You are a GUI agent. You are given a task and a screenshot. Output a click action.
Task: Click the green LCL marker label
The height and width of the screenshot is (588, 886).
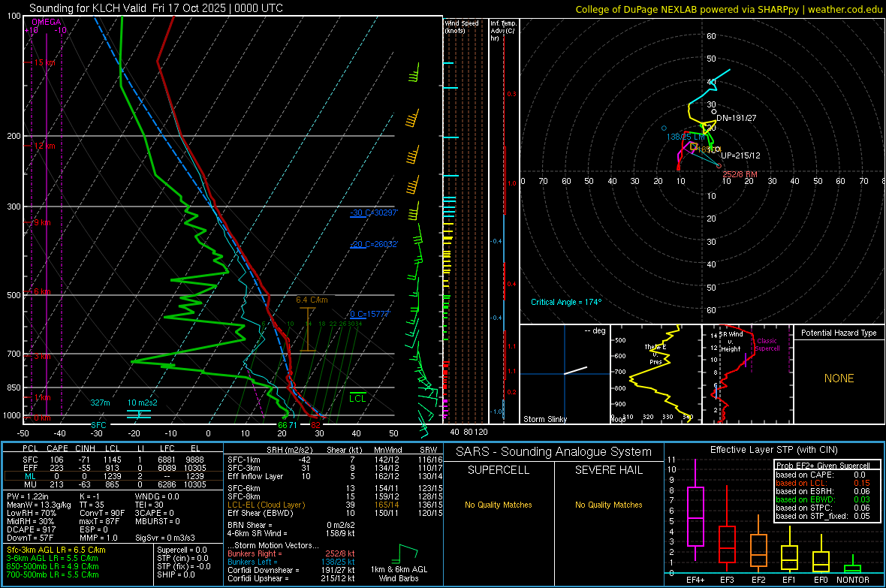pyautogui.click(x=357, y=399)
